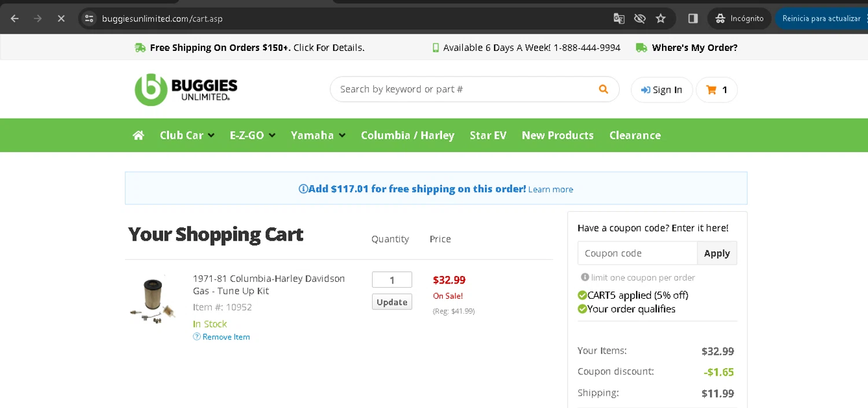This screenshot has width=868, height=408.
Task: Open site information icon in address bar
Action: pos(89,19)
